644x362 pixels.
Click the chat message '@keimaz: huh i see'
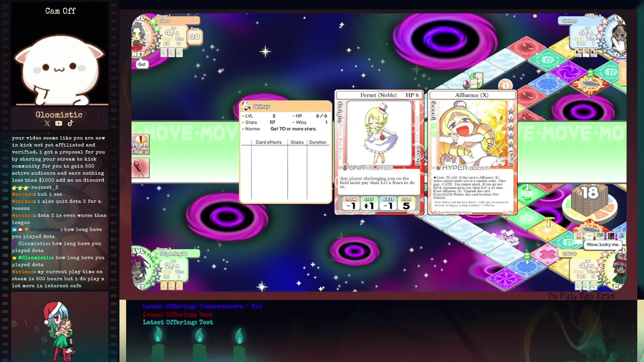[37, 194]
